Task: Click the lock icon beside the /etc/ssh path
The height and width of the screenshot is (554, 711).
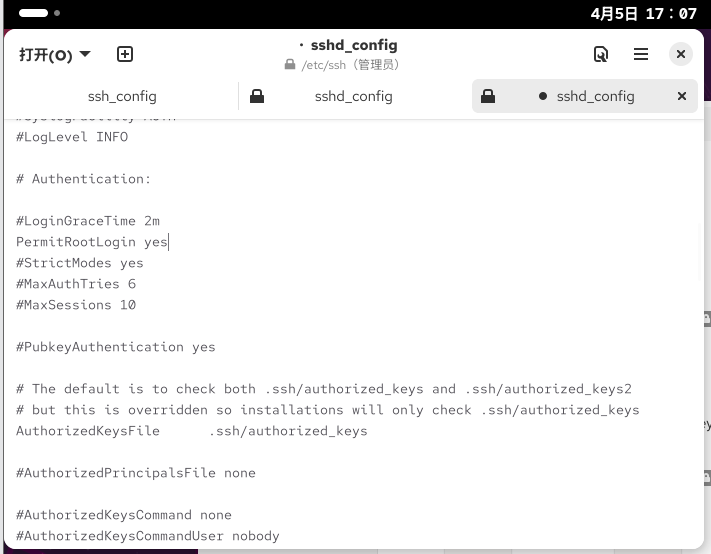Action: coord(290,64)
